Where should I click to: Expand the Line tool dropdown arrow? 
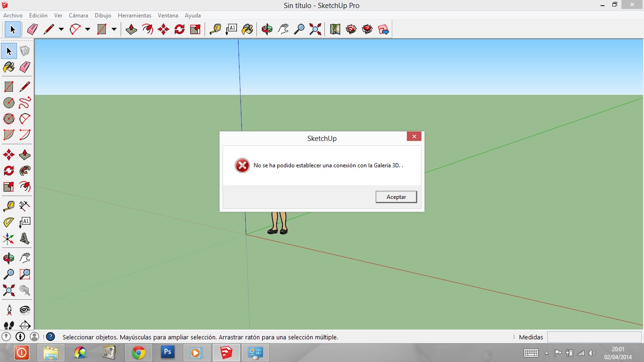pyautogui.click(x=61, y=29)
